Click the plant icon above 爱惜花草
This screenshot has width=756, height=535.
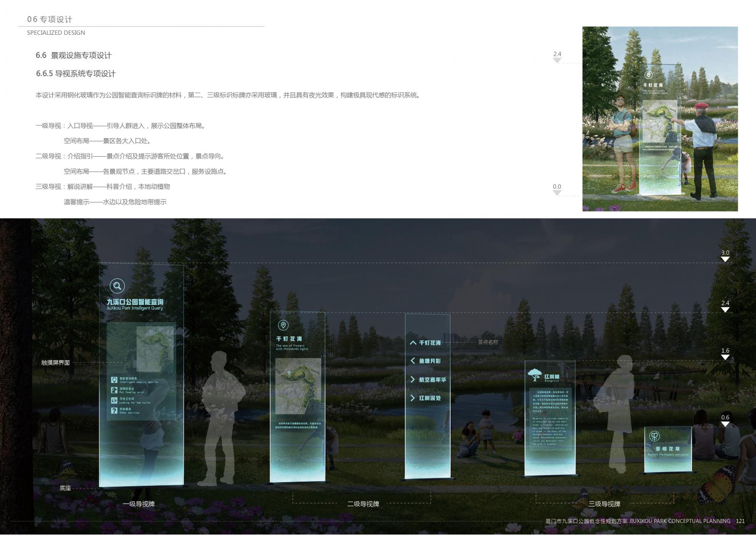[x=655, y=436]
